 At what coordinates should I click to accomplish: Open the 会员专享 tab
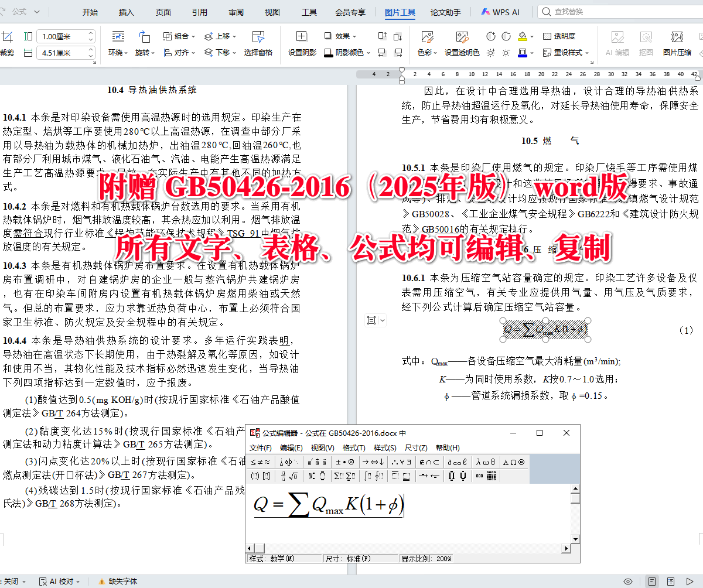point(350,12)
